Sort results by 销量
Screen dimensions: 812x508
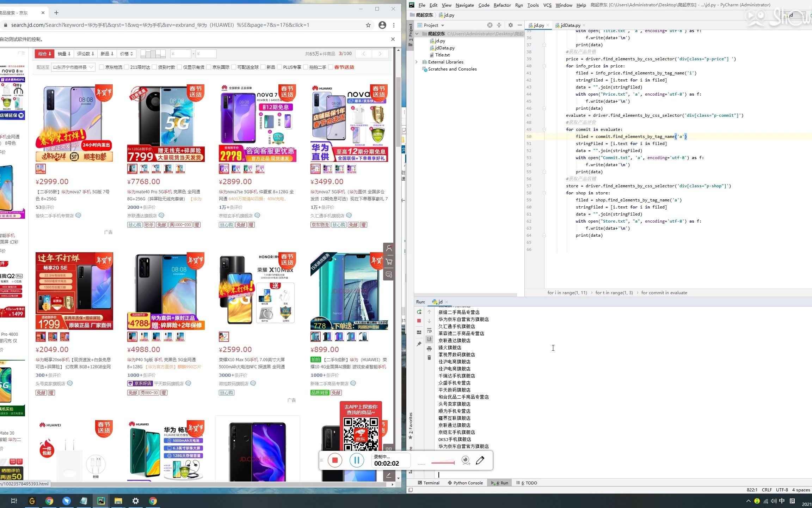click(x=64, y=54)
